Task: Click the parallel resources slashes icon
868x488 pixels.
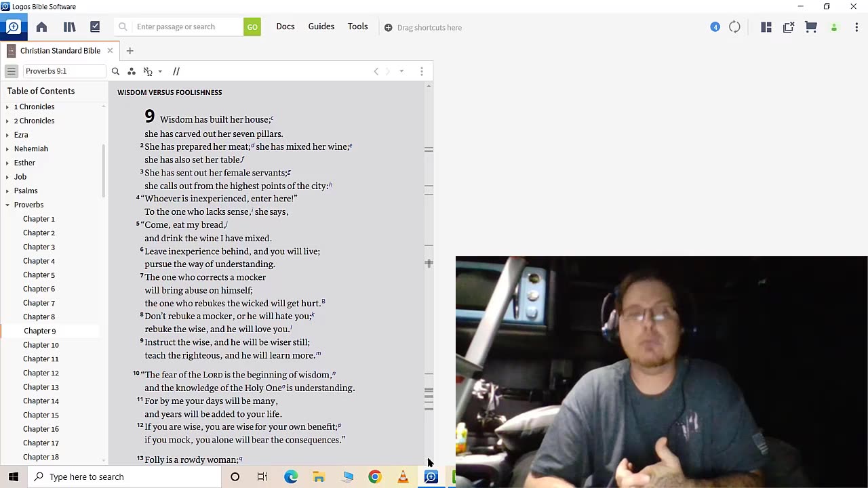Action: tap(176, 71)
